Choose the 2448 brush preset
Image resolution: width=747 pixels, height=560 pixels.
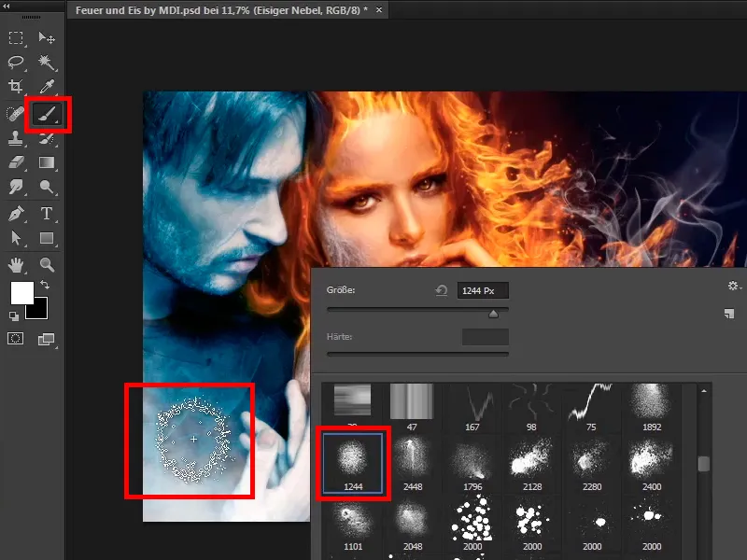pos(413,463)
